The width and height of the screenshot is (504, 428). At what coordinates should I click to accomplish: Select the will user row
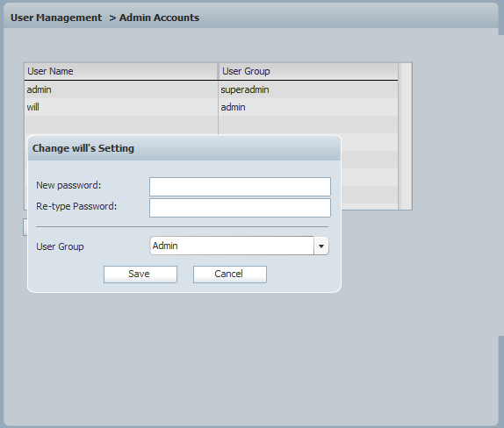coord(211,107)
